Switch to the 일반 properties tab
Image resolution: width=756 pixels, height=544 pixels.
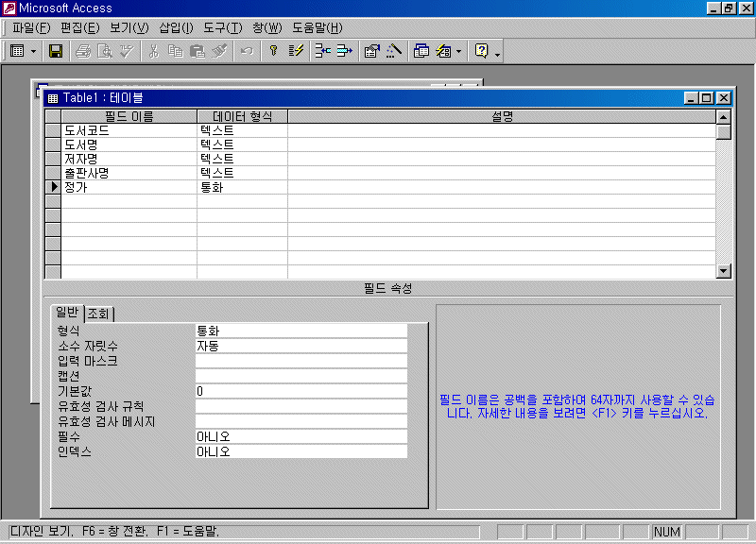[67, 313]
